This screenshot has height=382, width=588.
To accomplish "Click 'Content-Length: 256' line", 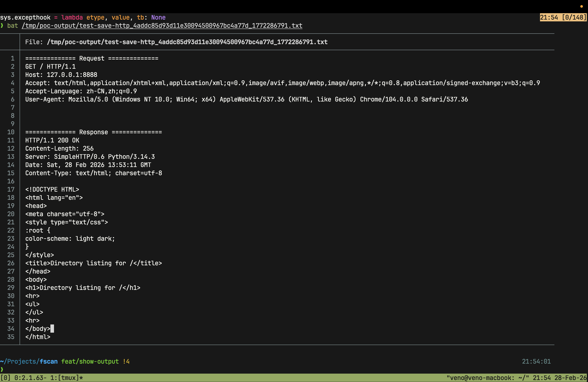I will (x=59, y=149).
